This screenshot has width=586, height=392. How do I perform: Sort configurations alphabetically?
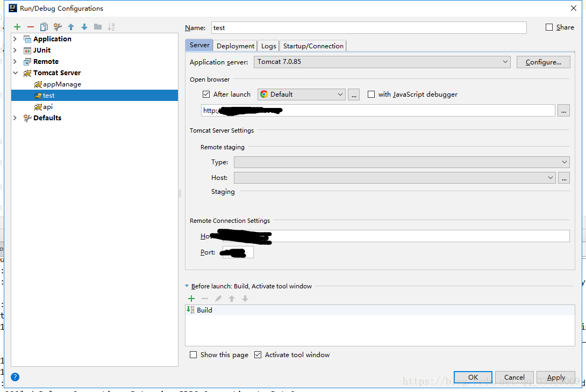coord(111,27)
